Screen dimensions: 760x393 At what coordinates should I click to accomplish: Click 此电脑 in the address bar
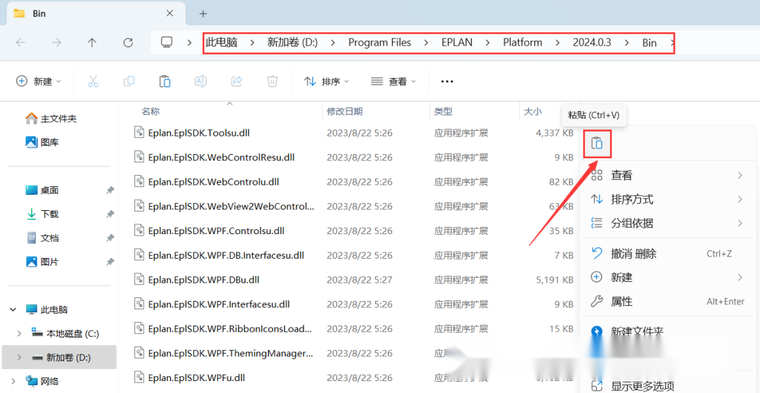(x=222, y=43)
